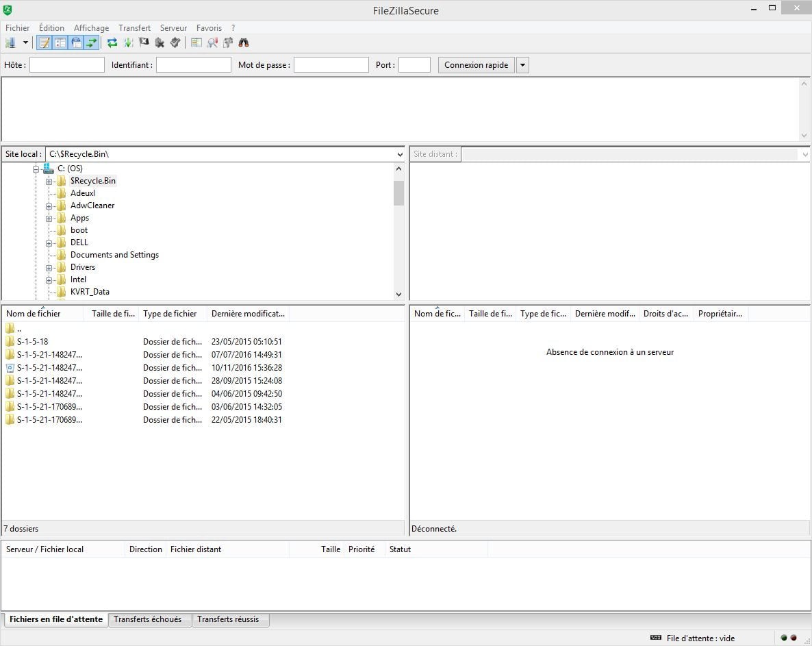The width and height of the screenshot is (812, 646).
Task: Expand the DELL folder in tree
Action: [x=49, y=243]
